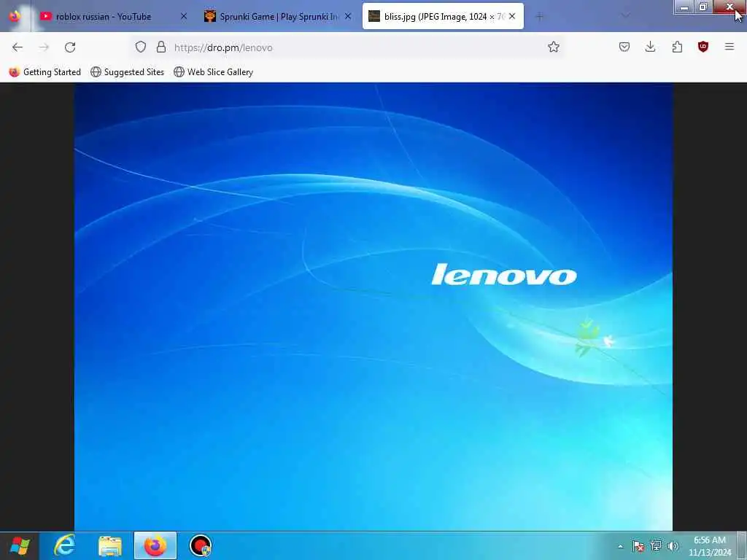Click the volume speaker tray icon
747x560 pixels.
point(673,546)
